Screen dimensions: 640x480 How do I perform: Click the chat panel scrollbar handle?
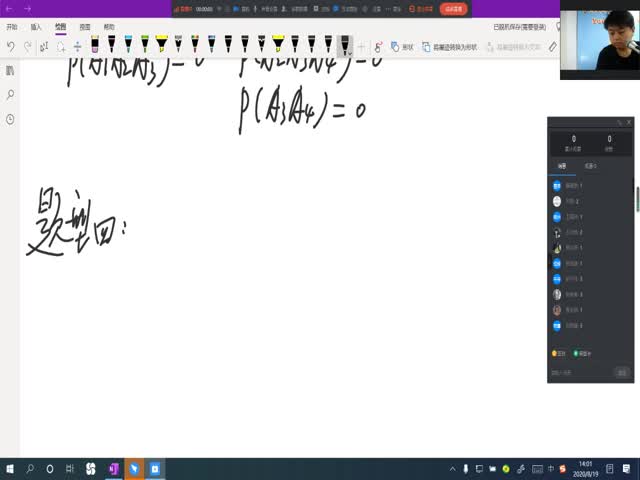pos(638,199)
